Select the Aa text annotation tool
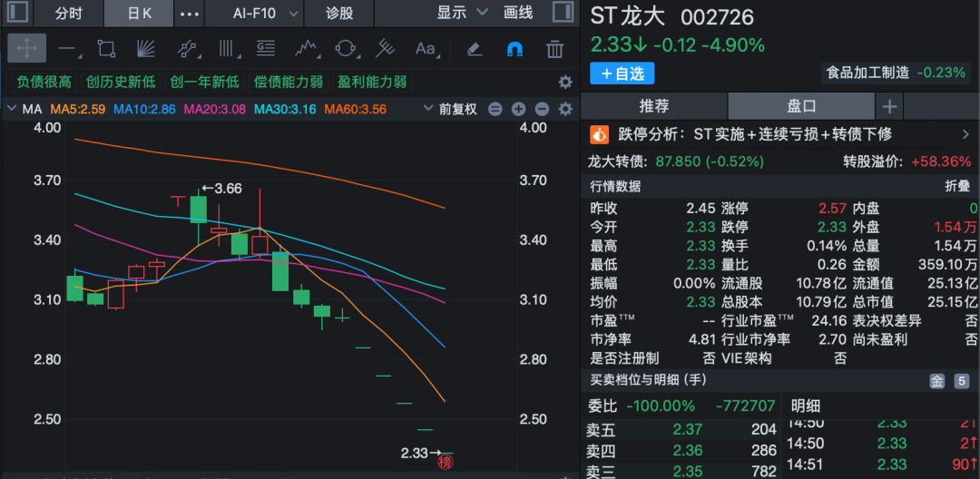Image resolution: width=980 pixels, height=479 pixels. [x=426, y=48]
